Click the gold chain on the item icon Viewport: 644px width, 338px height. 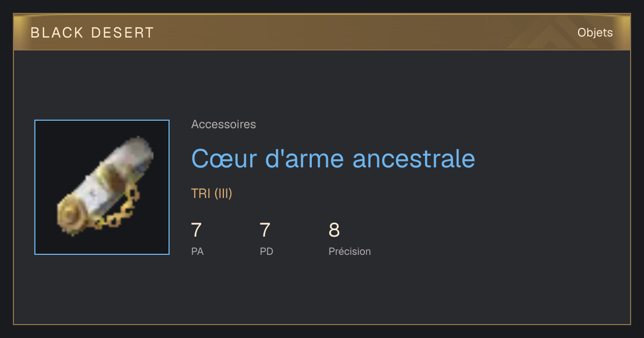pos(118,212)
